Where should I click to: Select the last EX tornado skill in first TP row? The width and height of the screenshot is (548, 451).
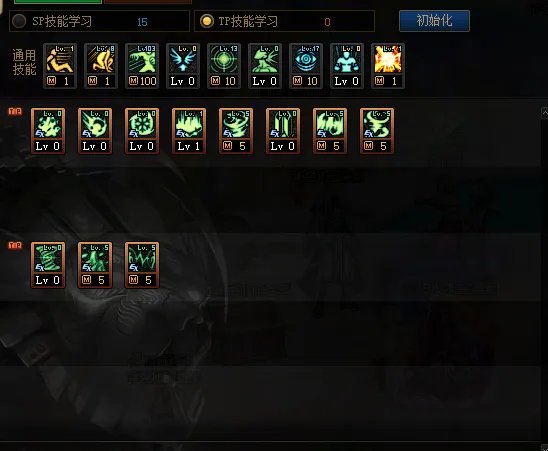point(377,131)
